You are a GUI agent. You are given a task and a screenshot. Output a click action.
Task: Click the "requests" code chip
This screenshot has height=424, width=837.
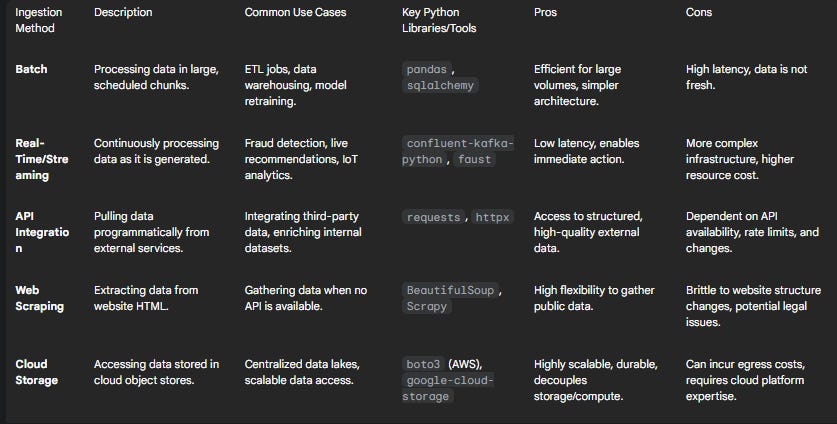click(433, 217)
